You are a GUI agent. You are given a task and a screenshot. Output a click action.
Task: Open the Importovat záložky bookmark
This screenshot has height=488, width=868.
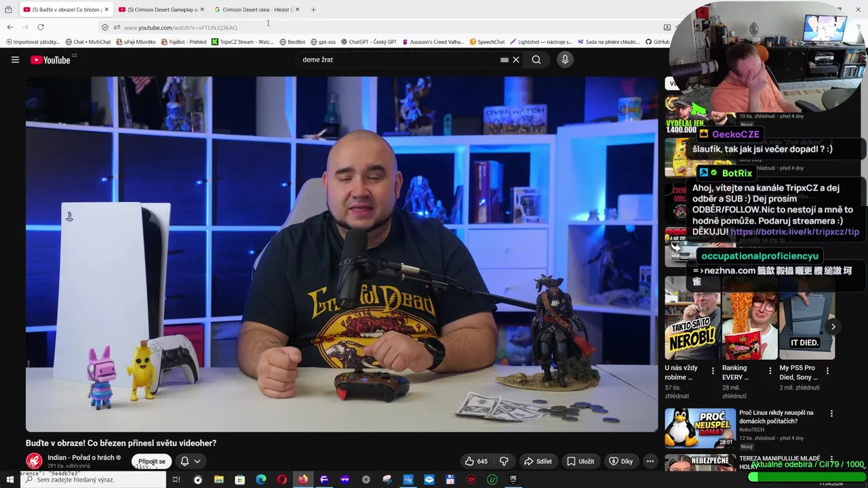[33, 42]
